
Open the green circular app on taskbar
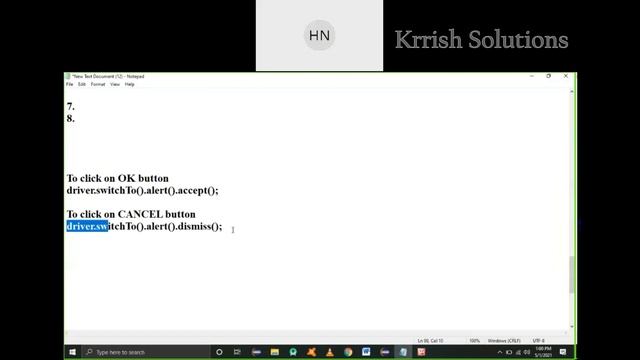tap(293, 352)
